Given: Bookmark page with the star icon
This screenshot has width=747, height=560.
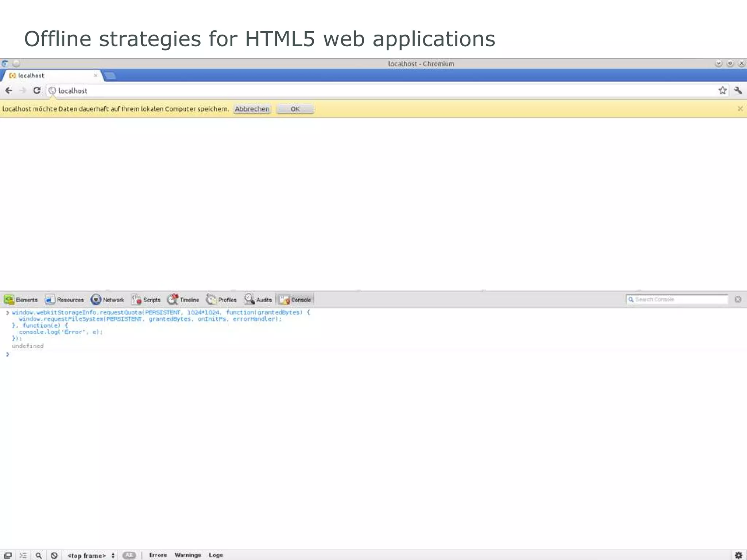Looking at the screenshot, I should coord(723,90).
